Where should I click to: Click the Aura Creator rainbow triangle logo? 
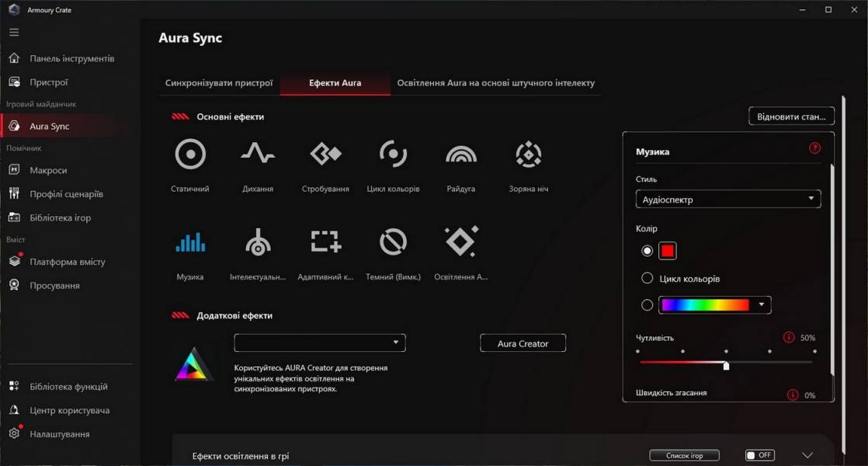click(x=193, y=364)
